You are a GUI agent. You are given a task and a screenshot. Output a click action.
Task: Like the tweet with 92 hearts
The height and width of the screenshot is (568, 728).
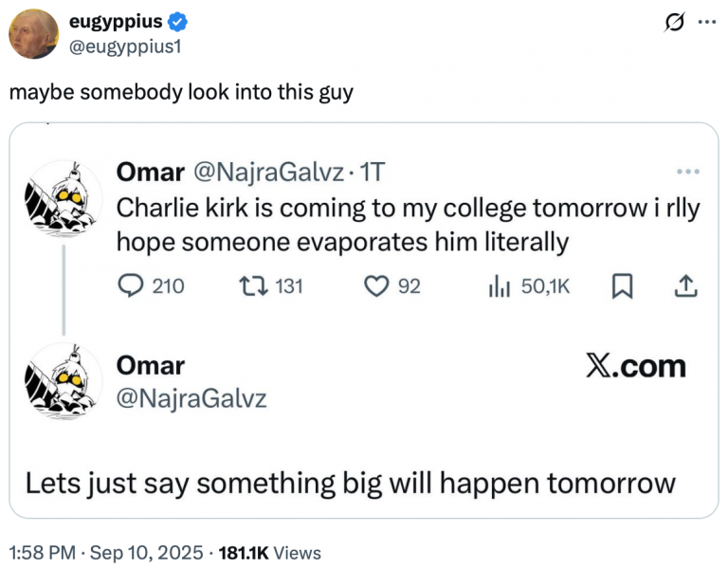pos(376,286)
